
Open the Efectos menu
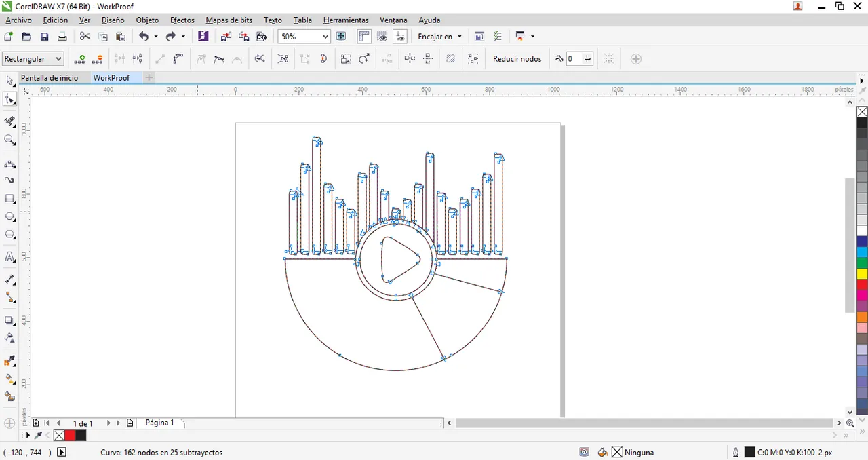pyautogui.click(x=182, y=20)
